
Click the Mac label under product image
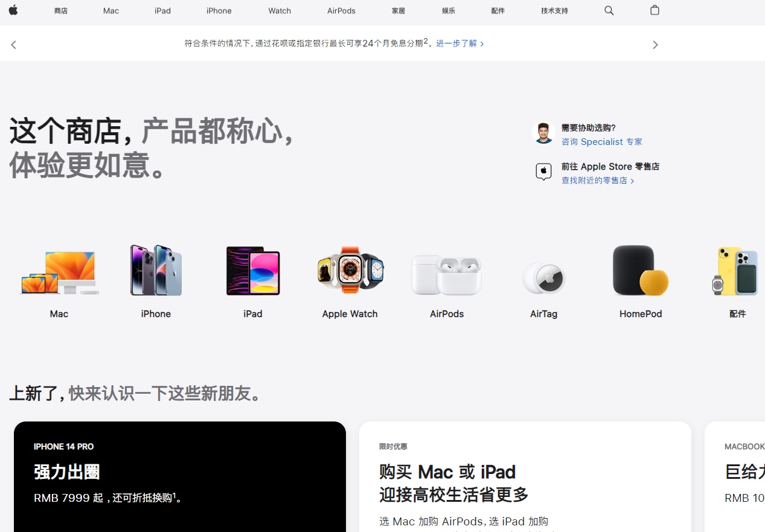59,314
